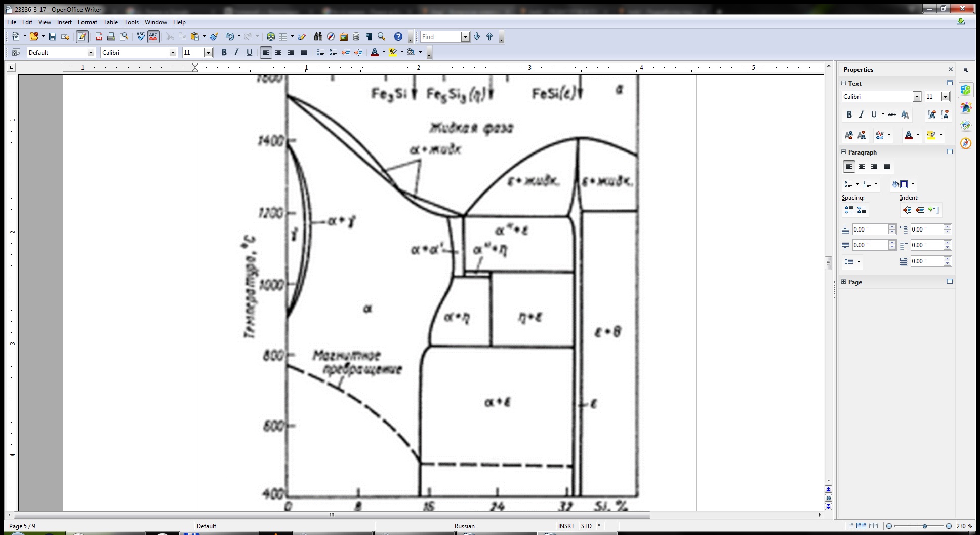The height and width of the screenshot is (535, 980).
Task: Open the paragraph style dropdown showing Default
Action: pos(91,52)
